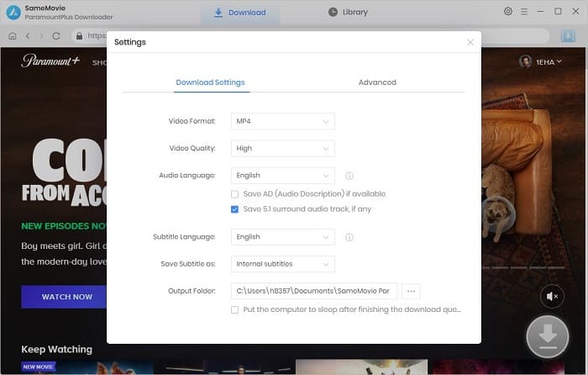The height and width of the screenshot is (375, 588).
Task: Switch to the Library tab
Action: tap(348, 13)
